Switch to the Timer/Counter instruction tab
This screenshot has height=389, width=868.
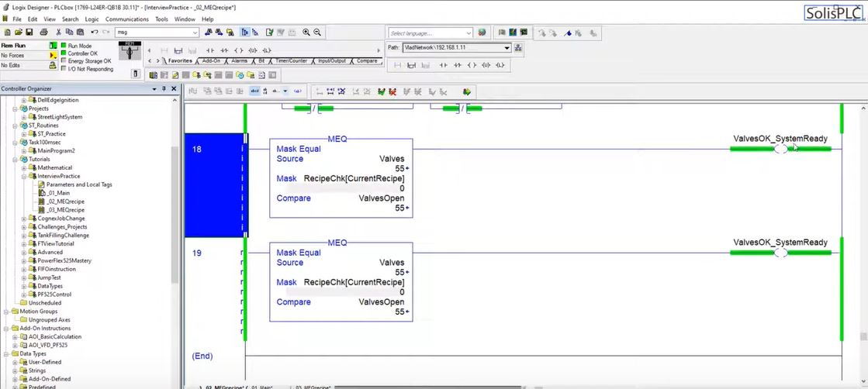tap(291, 60)
